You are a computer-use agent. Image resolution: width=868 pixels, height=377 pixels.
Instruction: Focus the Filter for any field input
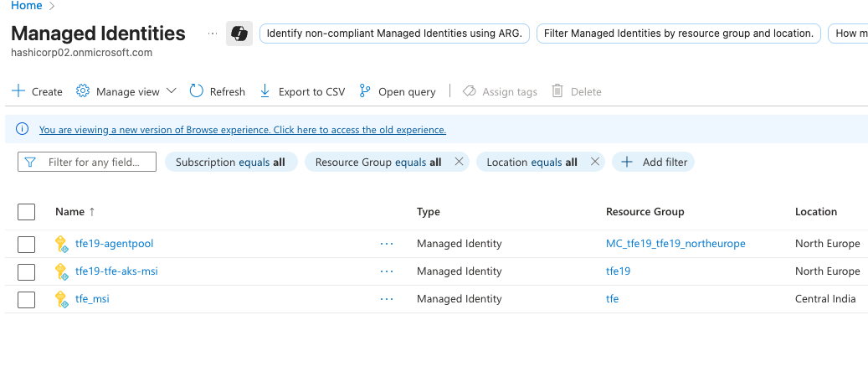(95, 162)
